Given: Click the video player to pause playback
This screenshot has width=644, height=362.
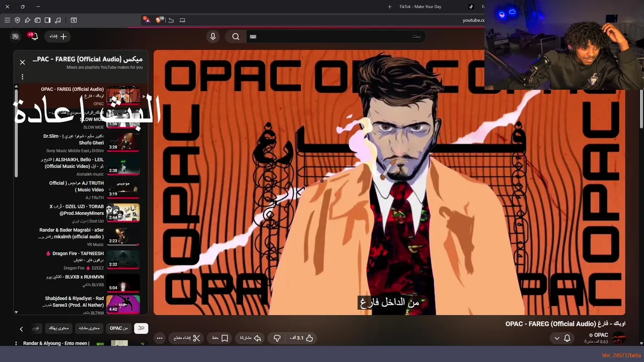Looking at the screenshot, I should (389, 182).
